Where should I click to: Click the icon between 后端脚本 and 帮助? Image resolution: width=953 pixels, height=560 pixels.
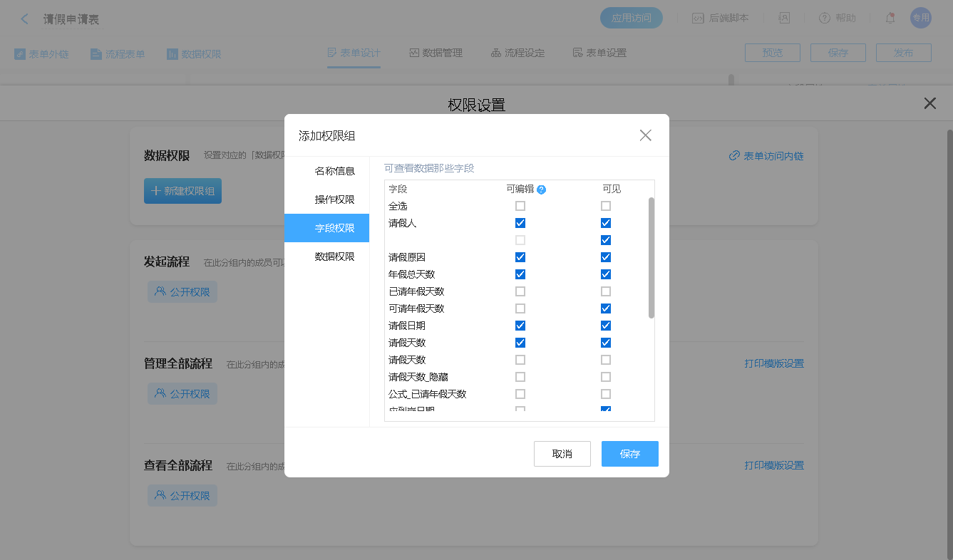pyautogui.click(x=784, y=18)
